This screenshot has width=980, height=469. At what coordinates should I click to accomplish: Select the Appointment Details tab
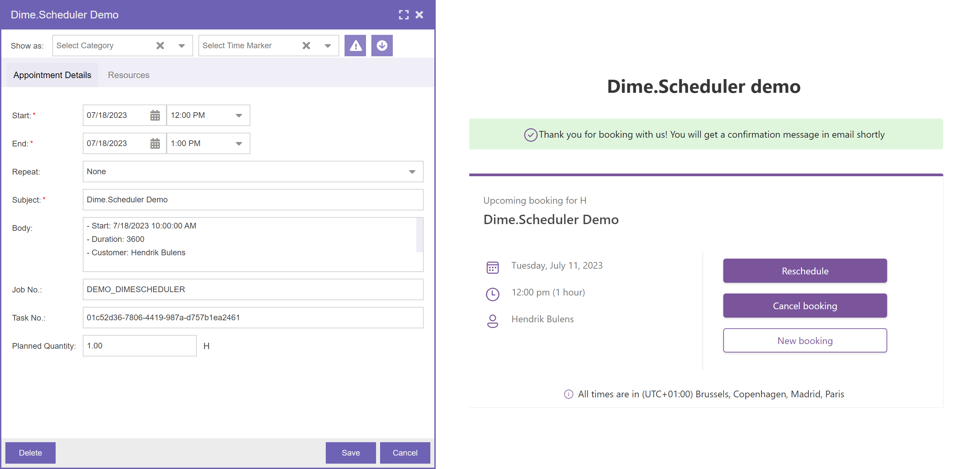(x=52, y=75)
